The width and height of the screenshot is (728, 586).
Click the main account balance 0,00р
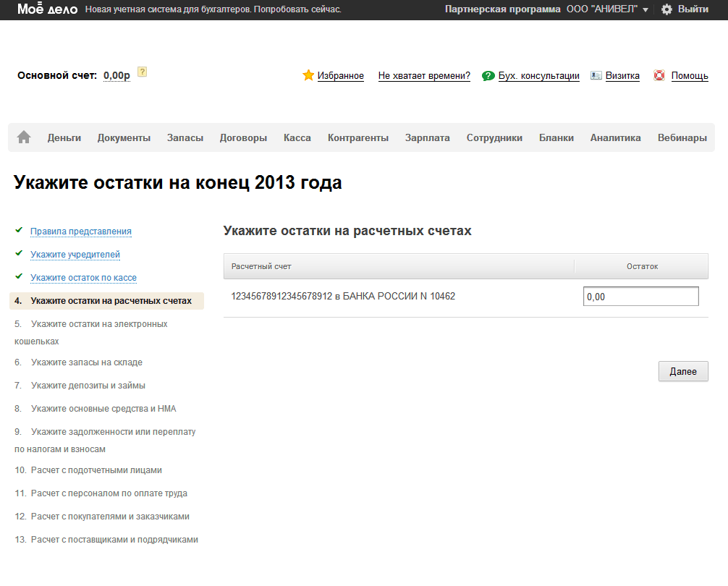pos(117,75)
